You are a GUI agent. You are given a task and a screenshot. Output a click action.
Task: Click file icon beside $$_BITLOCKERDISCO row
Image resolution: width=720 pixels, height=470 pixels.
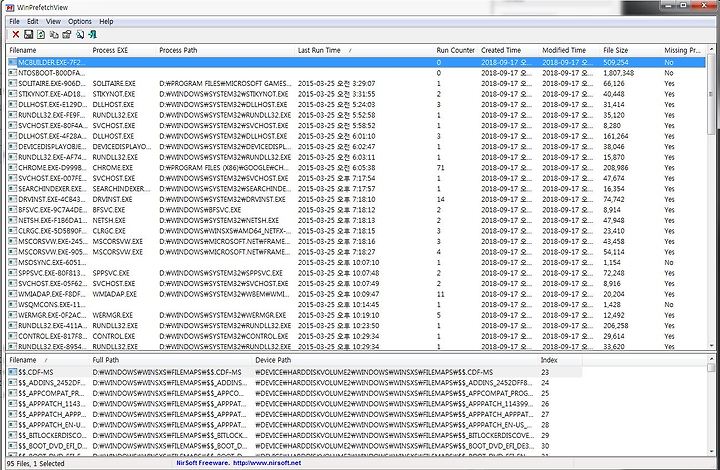13,435
